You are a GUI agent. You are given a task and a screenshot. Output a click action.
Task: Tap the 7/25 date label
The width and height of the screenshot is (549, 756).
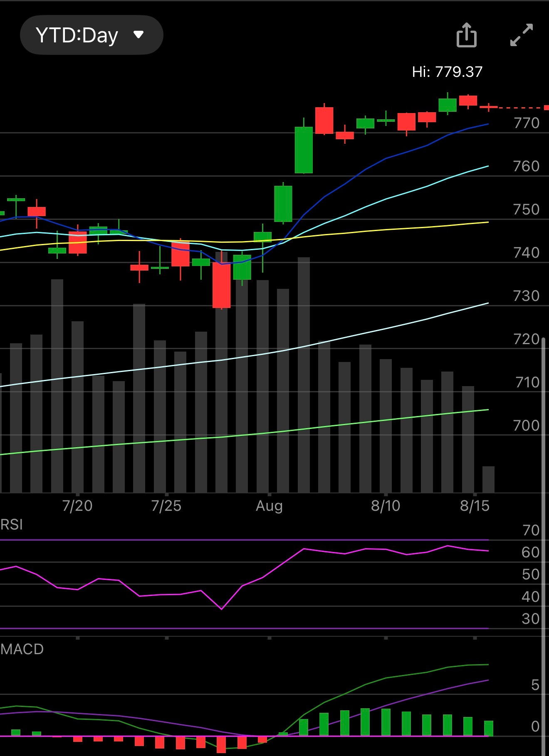point(166,506)
